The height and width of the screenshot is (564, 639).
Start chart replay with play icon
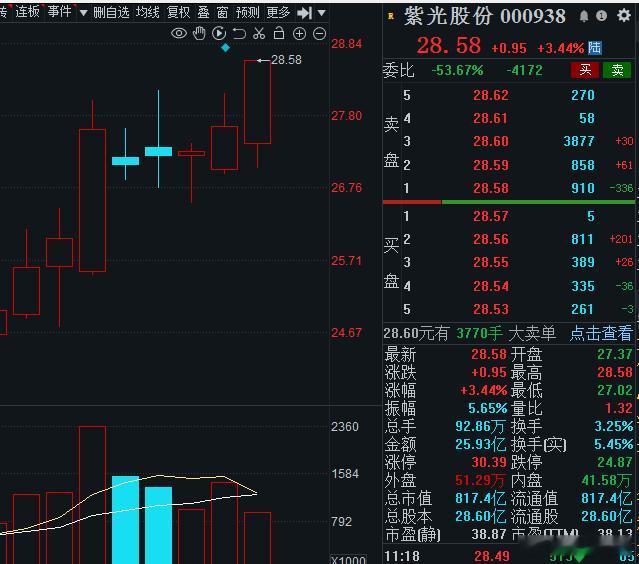(x=219, y=33)
